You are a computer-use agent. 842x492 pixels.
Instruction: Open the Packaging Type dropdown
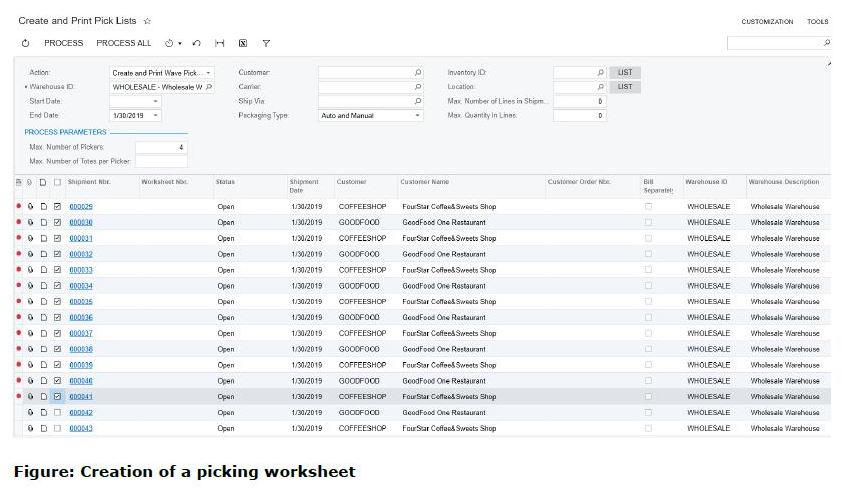pos(417,115)
